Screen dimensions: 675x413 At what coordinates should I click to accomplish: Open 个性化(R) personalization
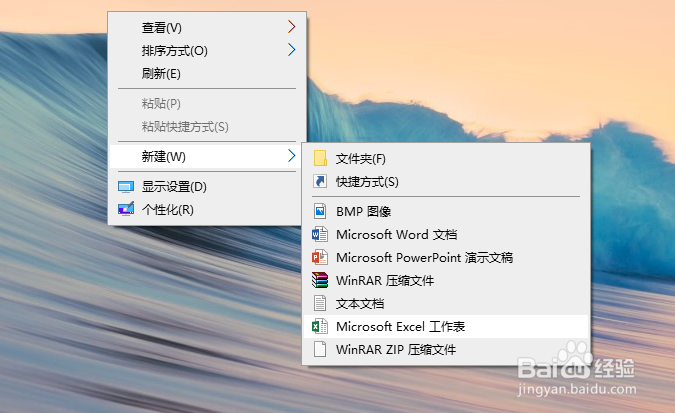coord(207,210)
